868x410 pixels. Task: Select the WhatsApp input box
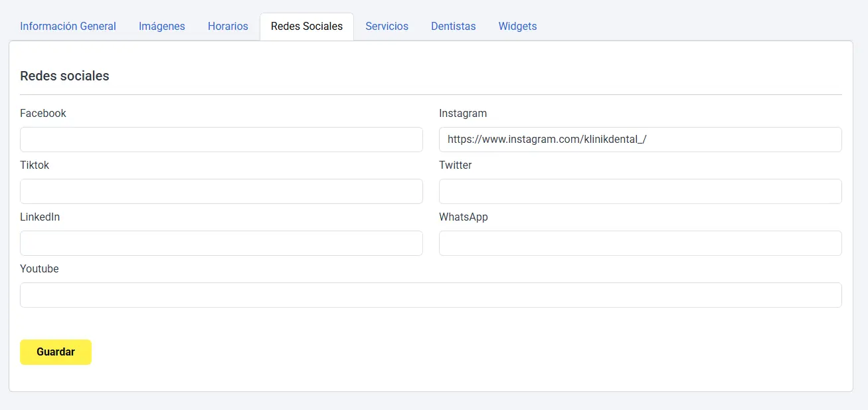(x=640, y=243)
